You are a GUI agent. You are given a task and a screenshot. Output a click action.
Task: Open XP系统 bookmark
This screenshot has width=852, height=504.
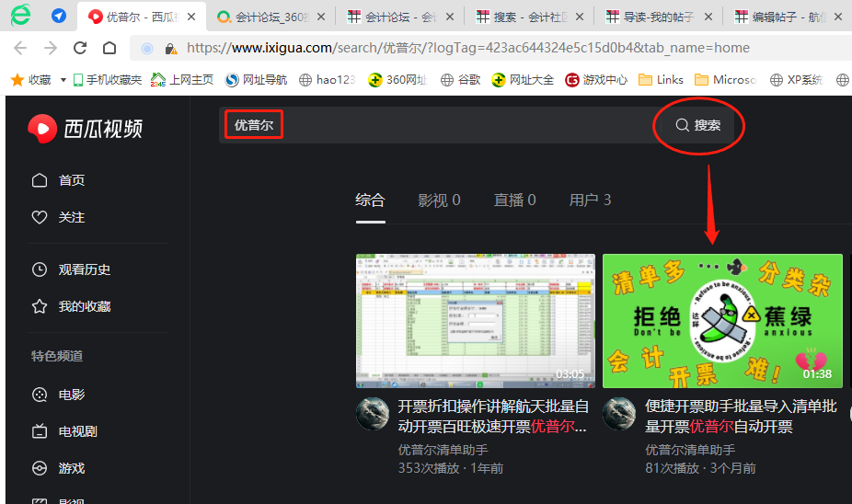pyautogui.click(x=796, y=80)
